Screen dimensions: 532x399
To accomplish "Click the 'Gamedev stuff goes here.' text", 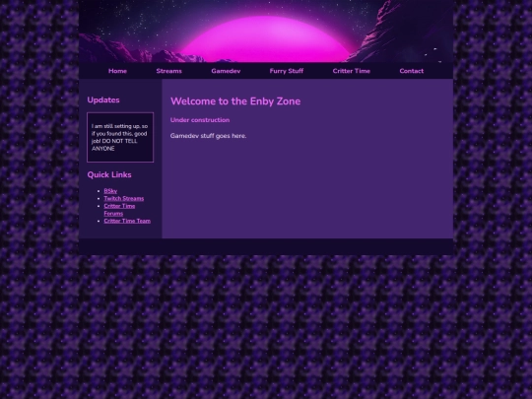I will 208,136.
